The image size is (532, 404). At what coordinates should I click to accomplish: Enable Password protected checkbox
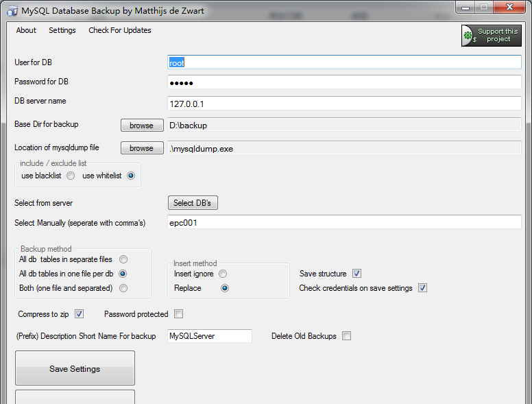tap(178, 314)
